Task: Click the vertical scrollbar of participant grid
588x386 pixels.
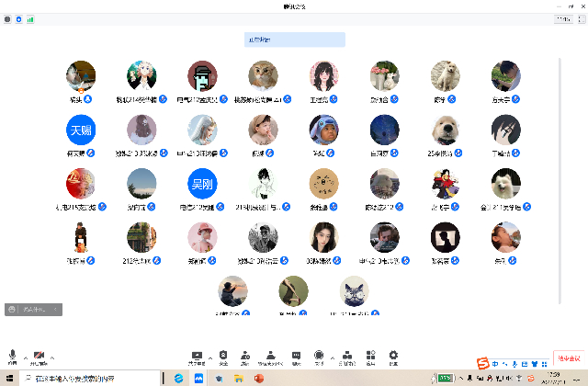Action: [x=560, y=165]
